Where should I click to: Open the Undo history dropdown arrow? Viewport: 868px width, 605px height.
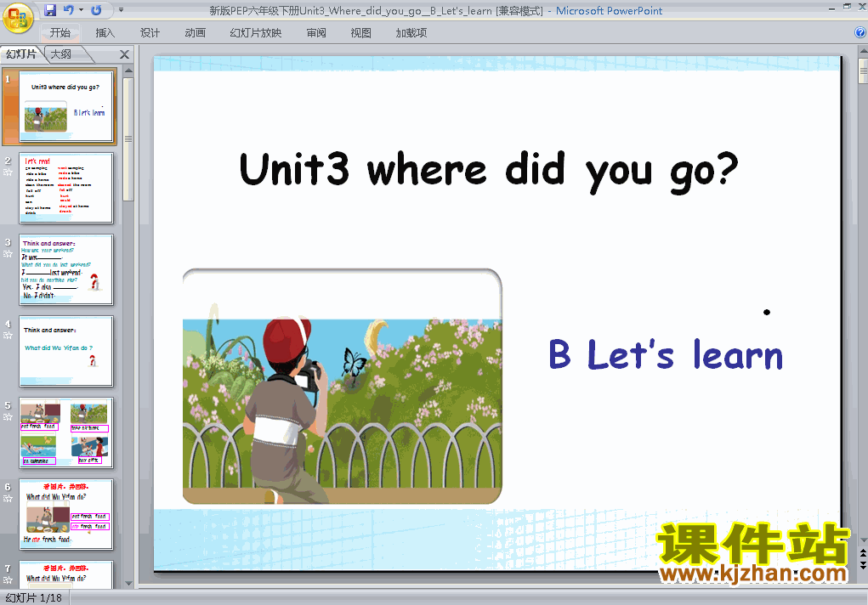pos(81,10)
